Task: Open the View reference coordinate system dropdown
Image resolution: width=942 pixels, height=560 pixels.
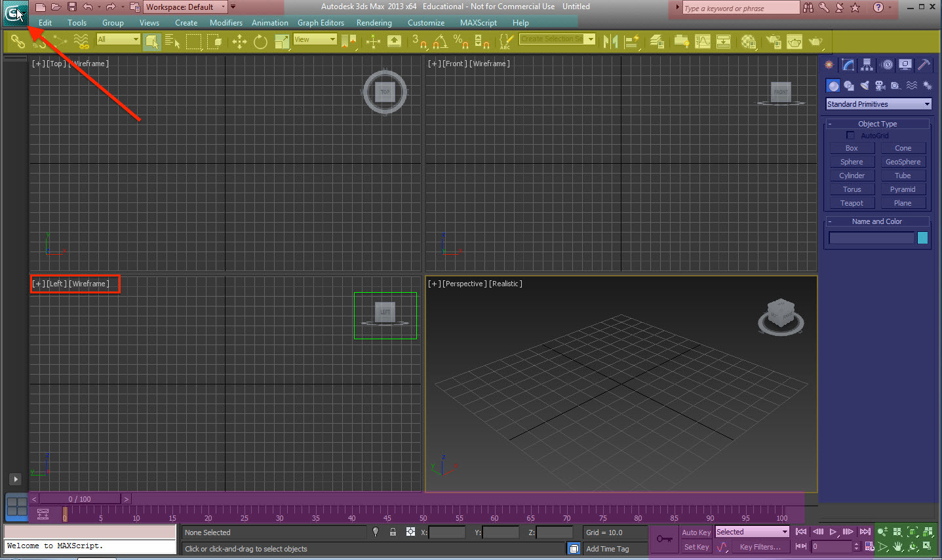Action: point(315,39)
